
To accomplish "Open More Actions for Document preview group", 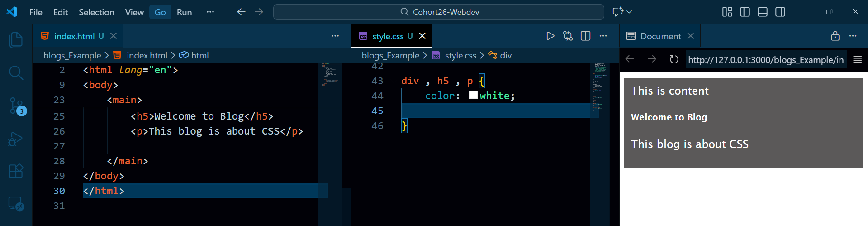I will click(853, 36).
